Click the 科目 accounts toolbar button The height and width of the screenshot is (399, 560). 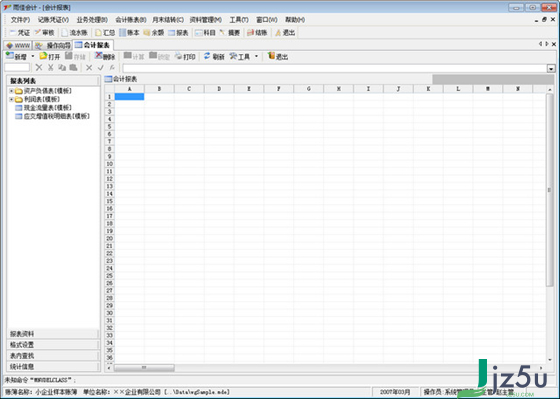pyautogui.click(x=205, y=33)
